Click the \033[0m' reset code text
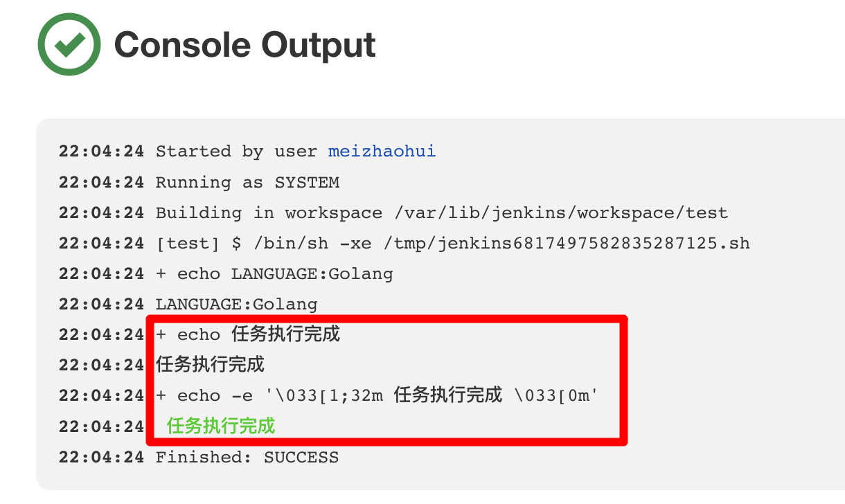This screenshot has height=504, width=845. click(555, 396)
